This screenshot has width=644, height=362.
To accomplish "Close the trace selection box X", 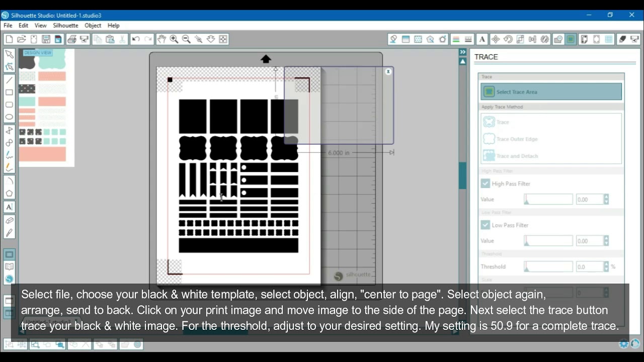I will 388,72.
